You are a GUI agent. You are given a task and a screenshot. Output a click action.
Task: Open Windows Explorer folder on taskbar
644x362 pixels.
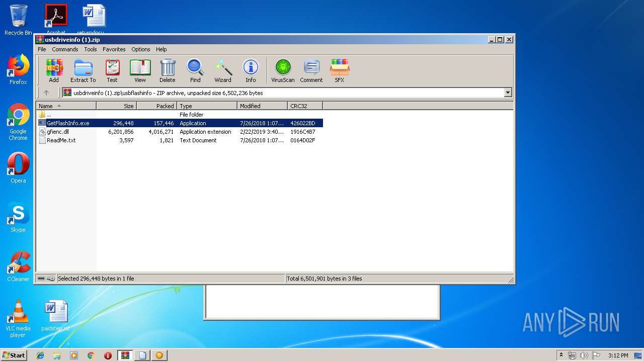(57, 355)
